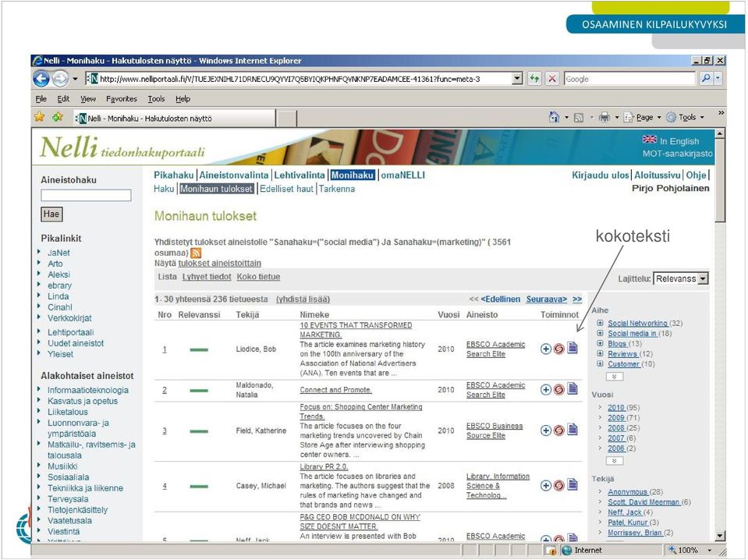Image resolution: width=748 pixels, height=560 pixels.
Task: Click the scrollbar up arrow button
Action: pyautogui.click(x=721, y=133)
